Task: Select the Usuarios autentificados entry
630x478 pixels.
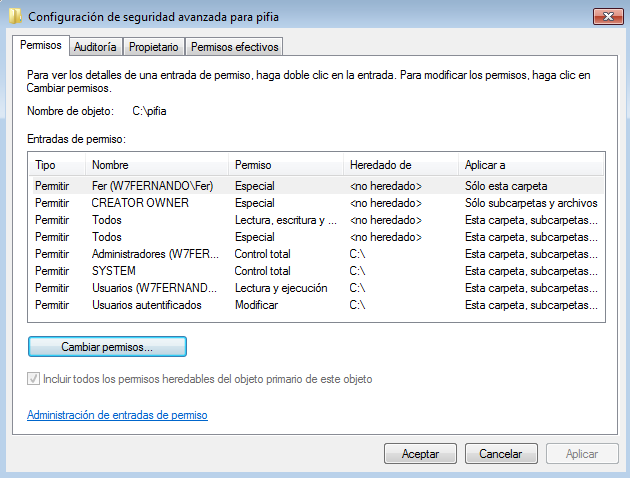Action: coord(316,305)
